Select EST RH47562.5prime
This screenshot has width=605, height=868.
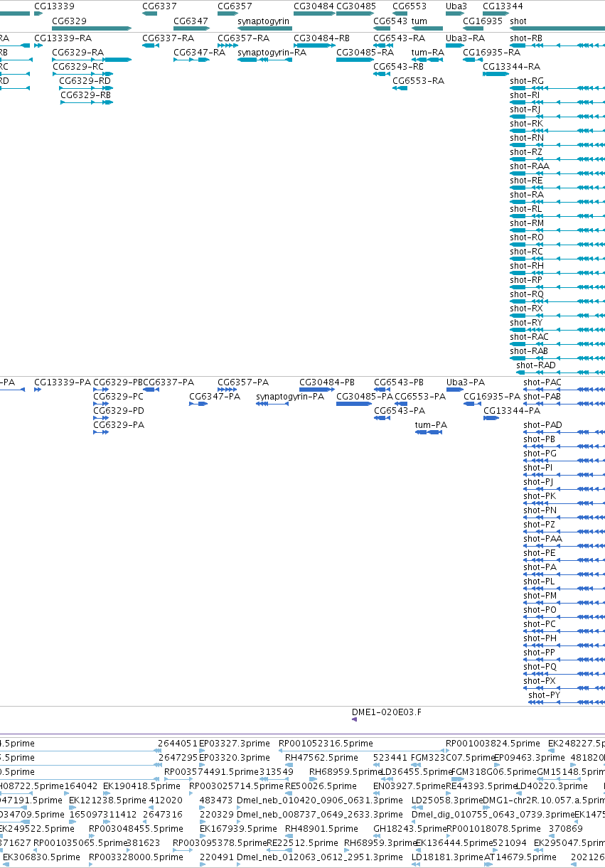coord(321,758)
